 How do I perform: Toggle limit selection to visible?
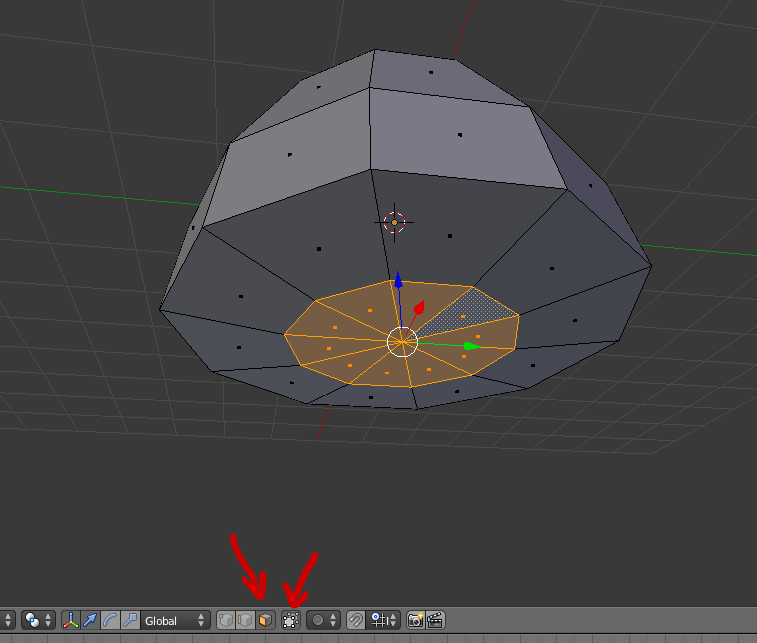[x=291, y=620]
